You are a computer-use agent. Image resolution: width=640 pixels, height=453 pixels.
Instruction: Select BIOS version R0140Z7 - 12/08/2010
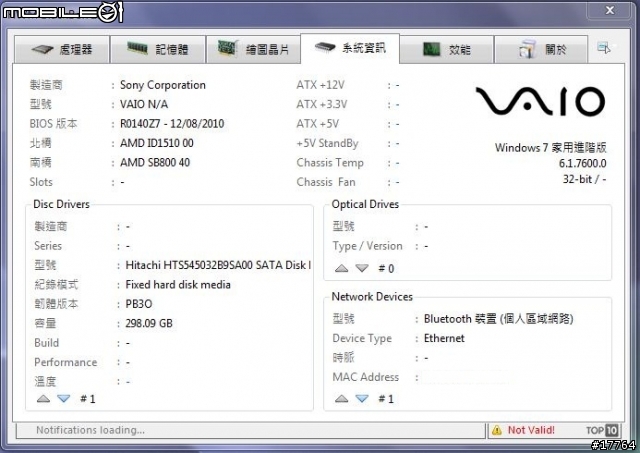[x=172, y=124]
